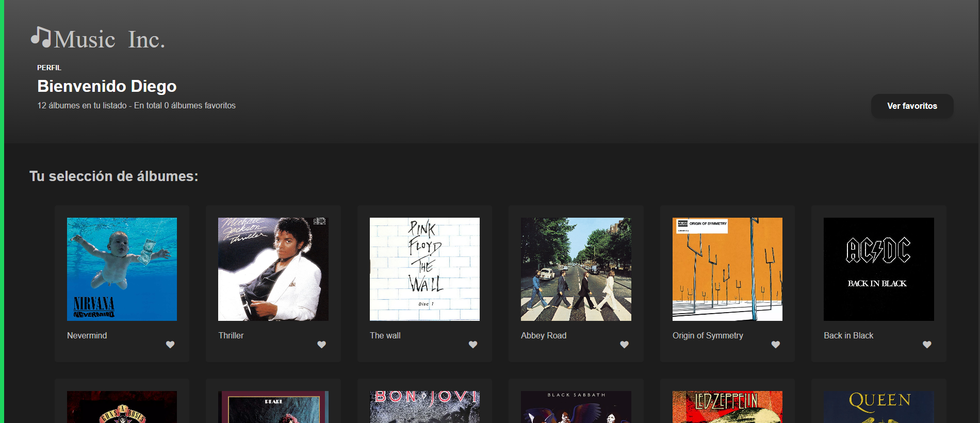Open the Queen album cover
The height and width of the screenshot is (423, 980).
click(879, 407)
